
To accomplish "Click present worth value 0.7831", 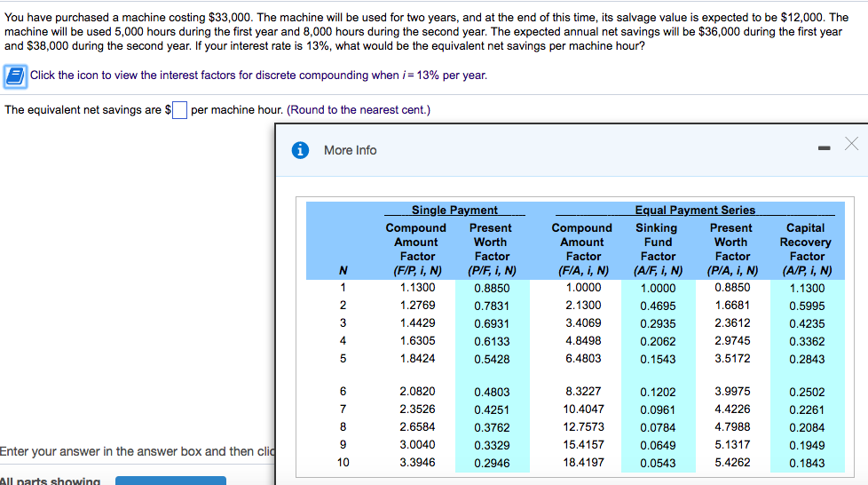I will coord(492,306).
